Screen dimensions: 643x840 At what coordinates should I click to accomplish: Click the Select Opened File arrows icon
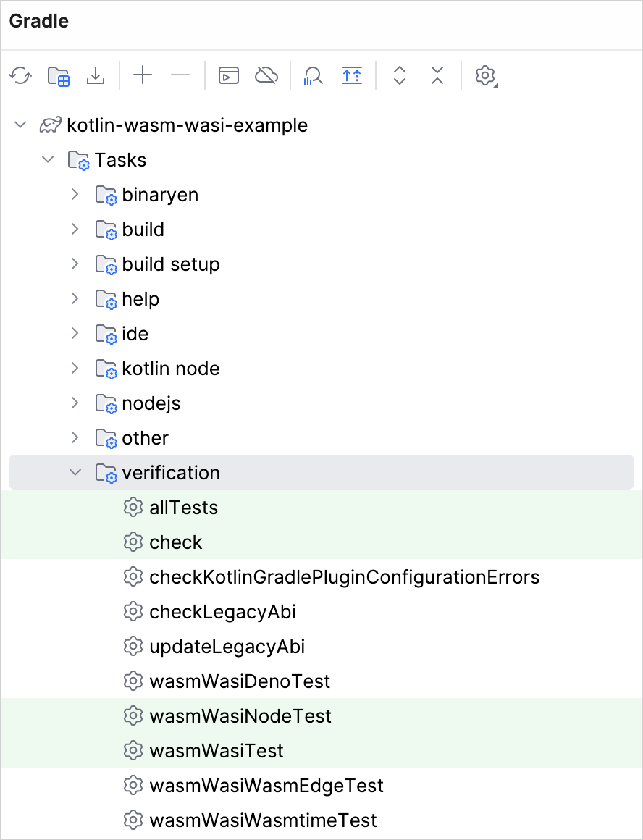pyautogui.click(x=352, y=75)
